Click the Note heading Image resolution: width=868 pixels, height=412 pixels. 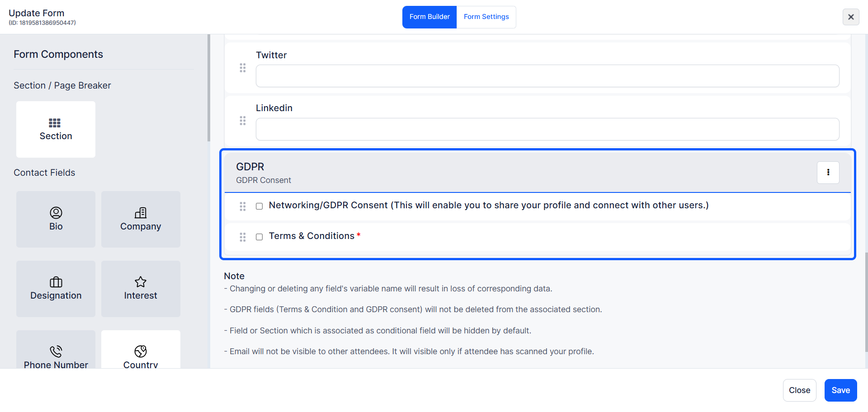click(x=234, y=276)
